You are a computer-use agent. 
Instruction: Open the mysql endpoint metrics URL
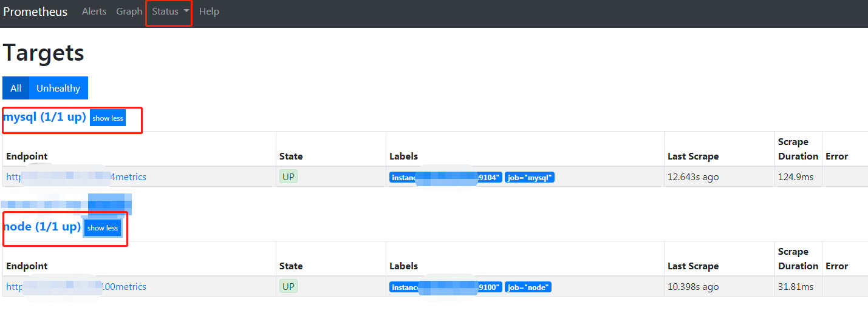click(76, 177)
